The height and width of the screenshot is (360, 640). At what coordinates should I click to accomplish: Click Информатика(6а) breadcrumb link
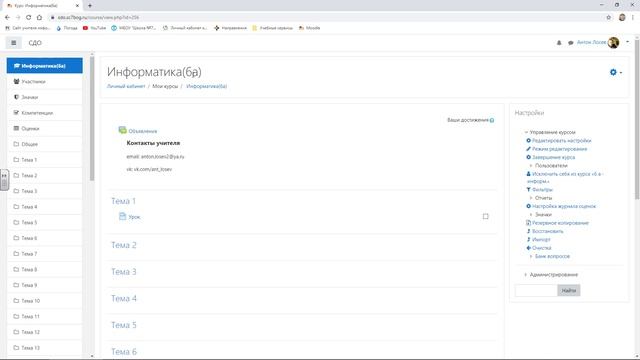206,86
